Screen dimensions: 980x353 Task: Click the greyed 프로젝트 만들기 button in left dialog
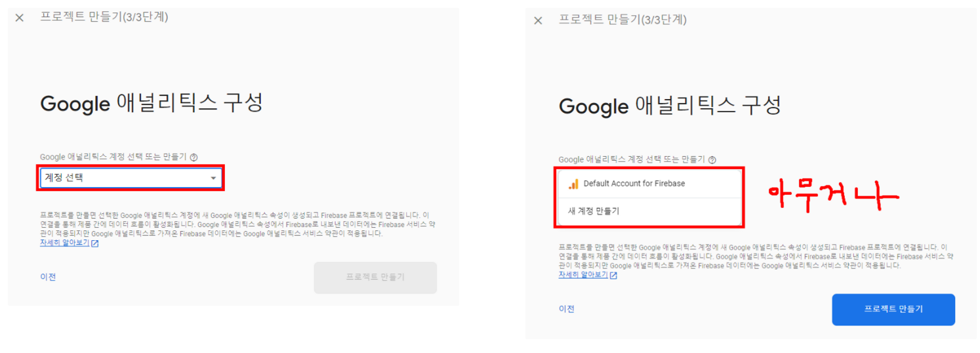click(x=375, y=278)
